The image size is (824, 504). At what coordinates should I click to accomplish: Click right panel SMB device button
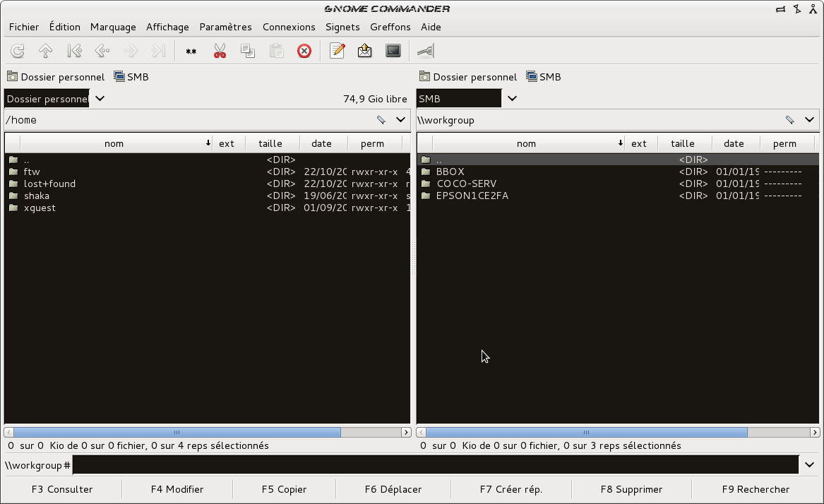(x=544, y=77)
